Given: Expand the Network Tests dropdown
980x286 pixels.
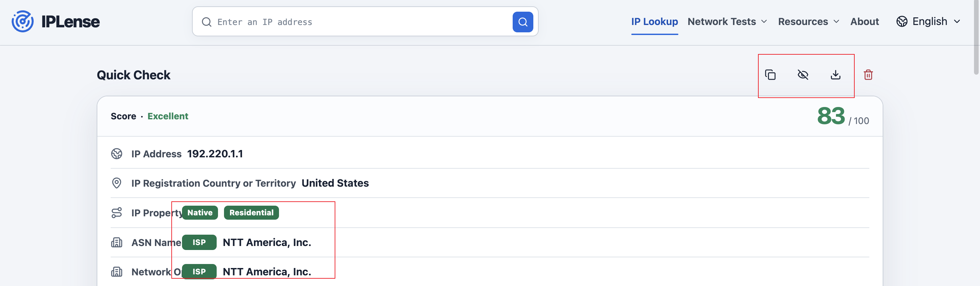Looking at the screenshot, I should tap(727, 22).
